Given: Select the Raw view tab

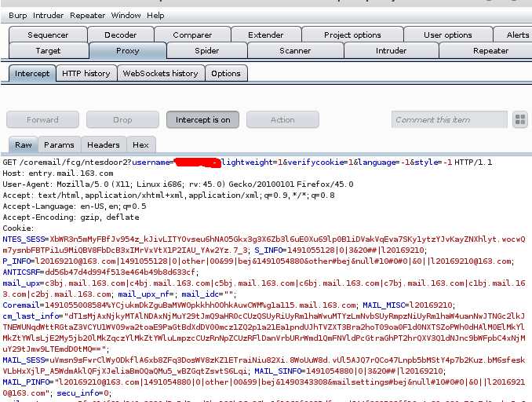Looking at the screenshot, I should point(23,145).
